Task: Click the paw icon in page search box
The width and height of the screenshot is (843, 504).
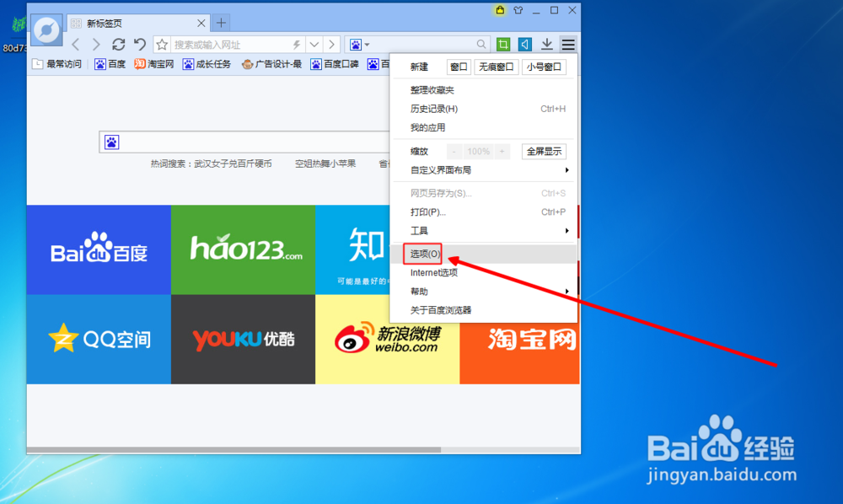Action: 112,142
